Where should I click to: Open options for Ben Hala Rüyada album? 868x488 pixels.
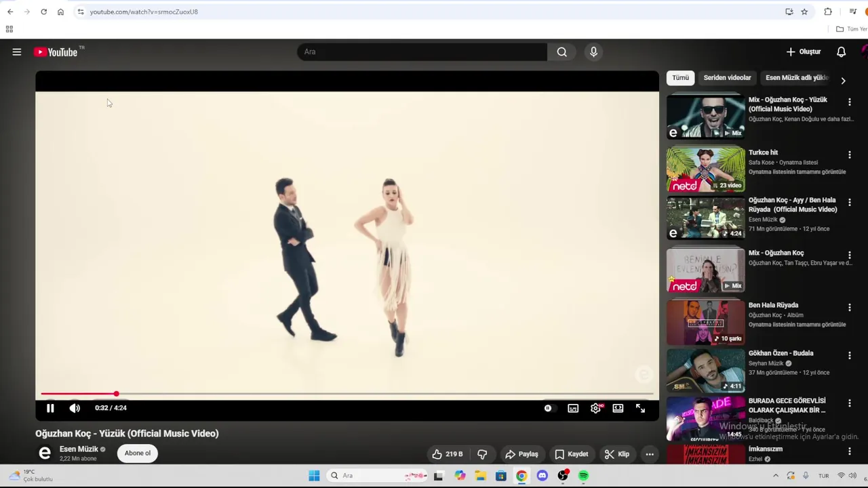[849, 307]
